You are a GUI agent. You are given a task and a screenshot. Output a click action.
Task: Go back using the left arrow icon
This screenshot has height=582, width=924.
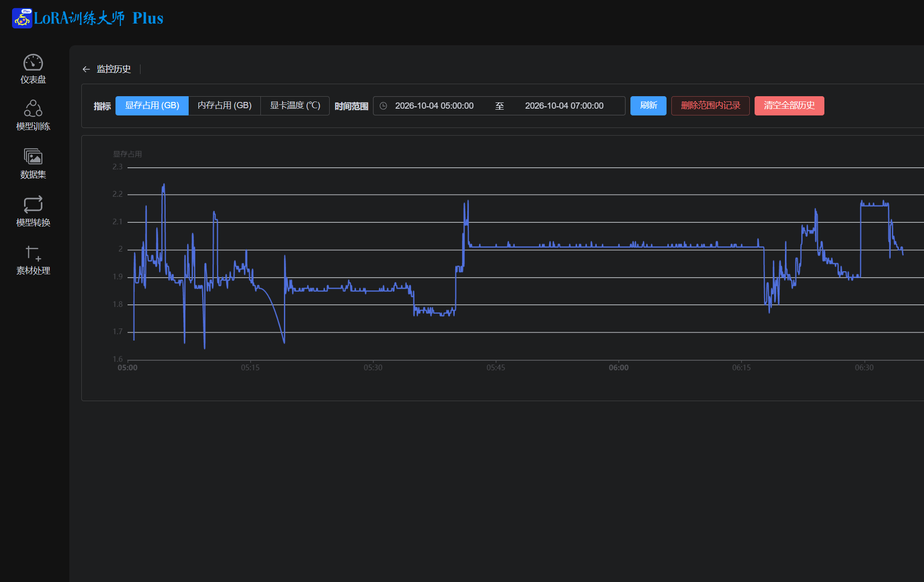86,69
